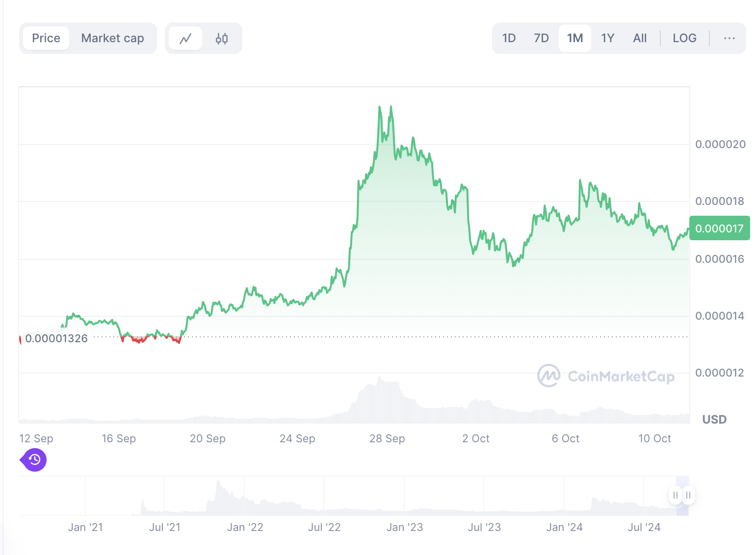756x555 pixels.
Task: Click Jan '23 on the navigator timeline
Action: 405,527
